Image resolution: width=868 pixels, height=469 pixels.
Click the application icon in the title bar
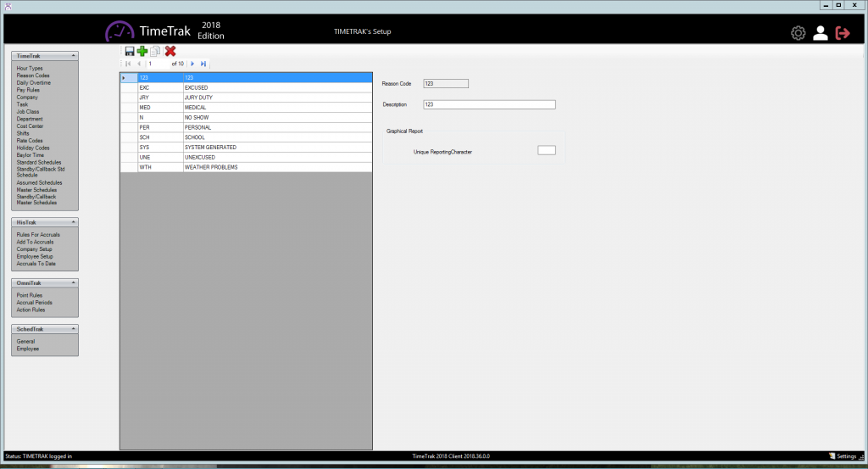(8, 6)
